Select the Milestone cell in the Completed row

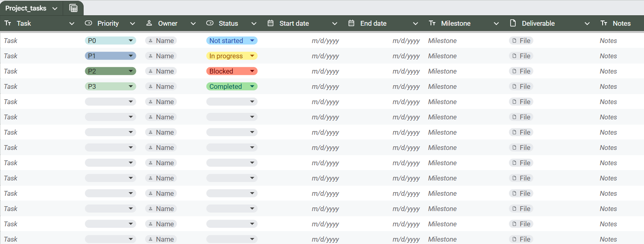coord(466,86)
